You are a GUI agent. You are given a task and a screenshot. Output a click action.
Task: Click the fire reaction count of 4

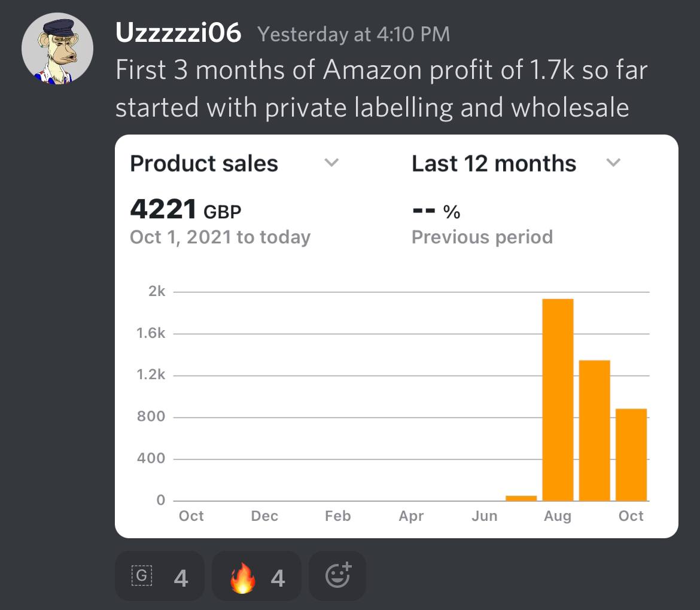coord(278,578)
